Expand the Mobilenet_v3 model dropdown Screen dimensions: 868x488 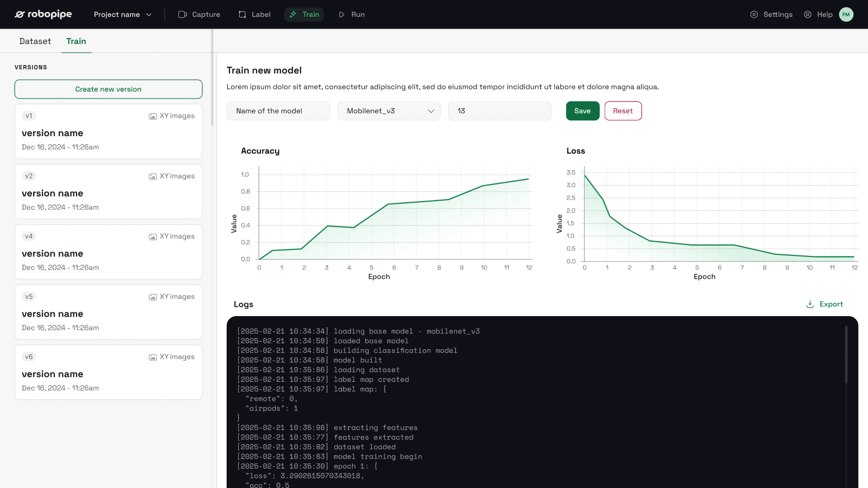[x=389, y=111]
